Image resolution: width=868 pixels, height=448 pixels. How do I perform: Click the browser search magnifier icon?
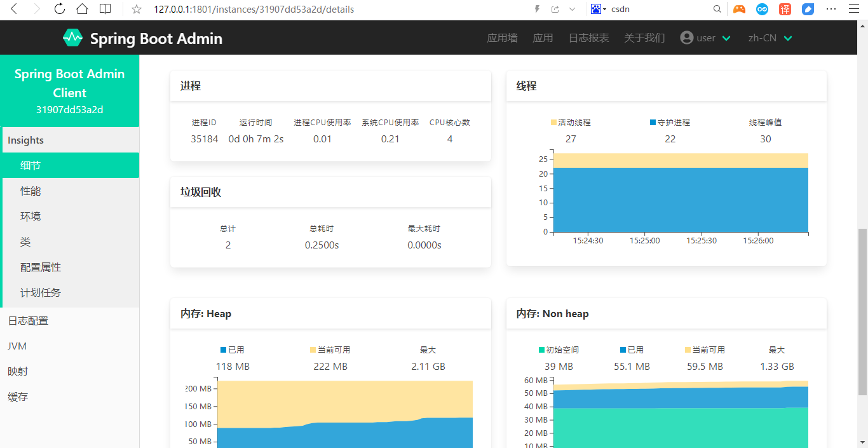click(717, 9)
